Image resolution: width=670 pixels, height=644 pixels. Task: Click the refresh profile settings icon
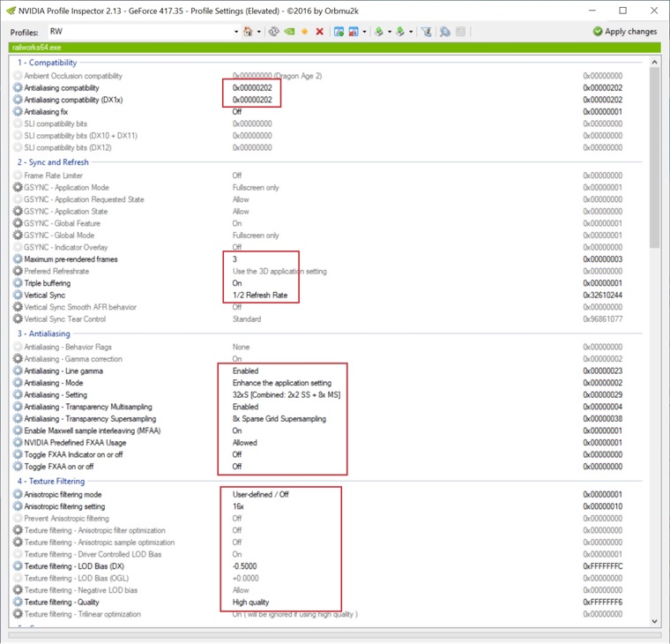click(274, 32)
